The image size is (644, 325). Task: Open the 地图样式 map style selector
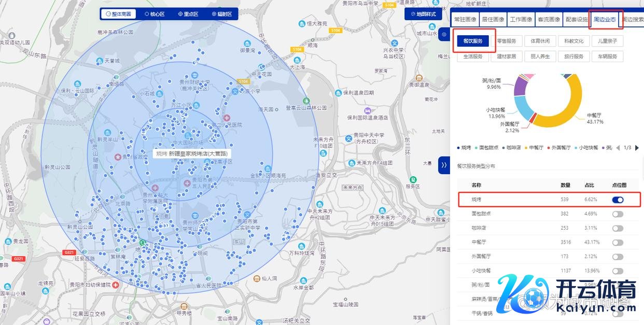423,14
